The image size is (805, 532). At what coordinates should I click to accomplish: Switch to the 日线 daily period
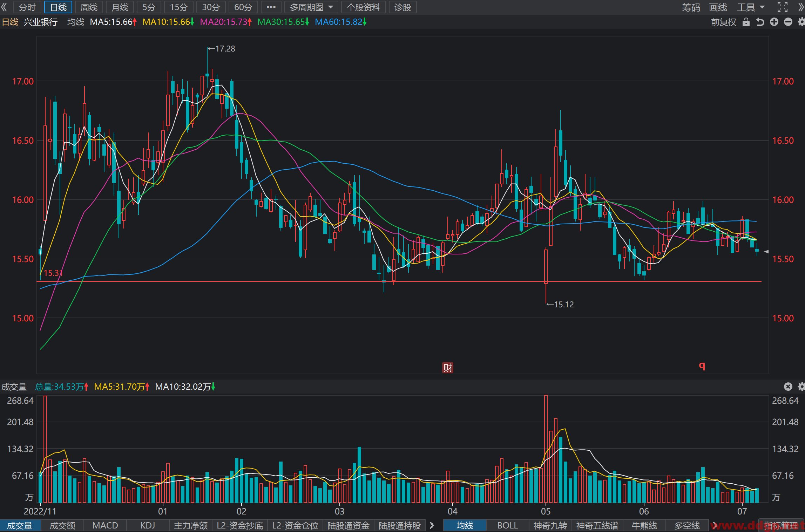pos(58,7)
